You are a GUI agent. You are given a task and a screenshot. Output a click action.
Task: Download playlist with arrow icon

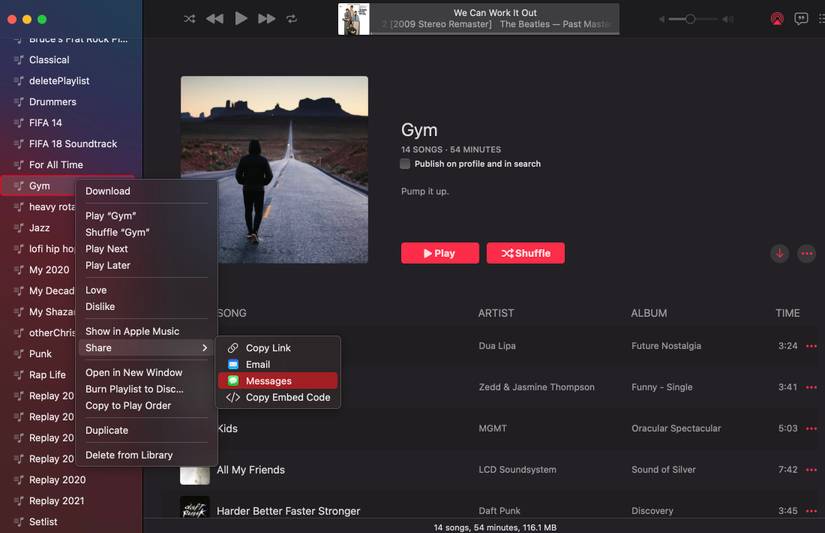(x=780, y=253)
